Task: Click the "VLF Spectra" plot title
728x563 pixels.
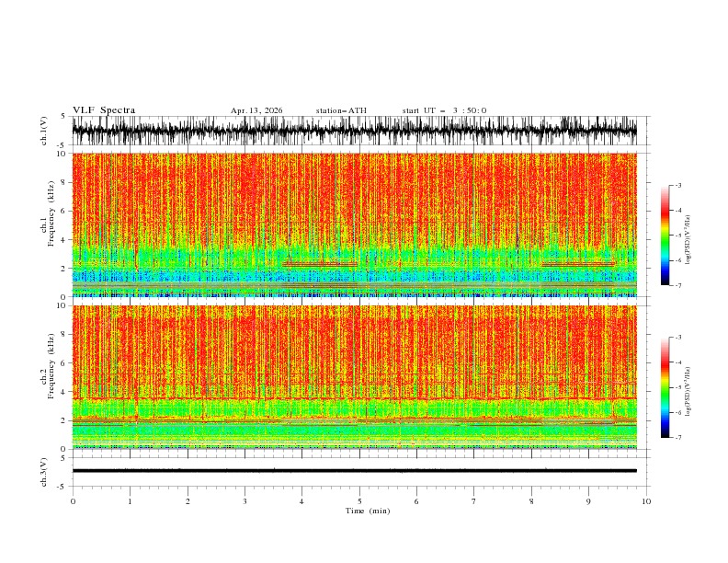Action: pyautogui.click(x=104, y=110)
